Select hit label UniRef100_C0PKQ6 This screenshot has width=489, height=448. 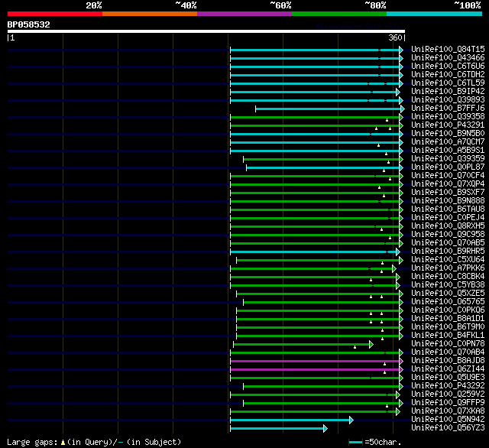tap(448, 310)
